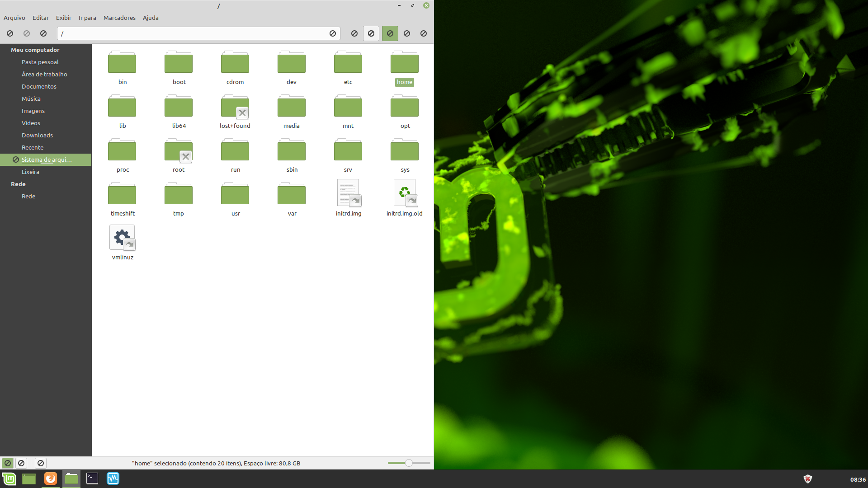Select the vmlinuz gear-icon symlink
This screenshot has width=868, height=488.
coord(123,242)
